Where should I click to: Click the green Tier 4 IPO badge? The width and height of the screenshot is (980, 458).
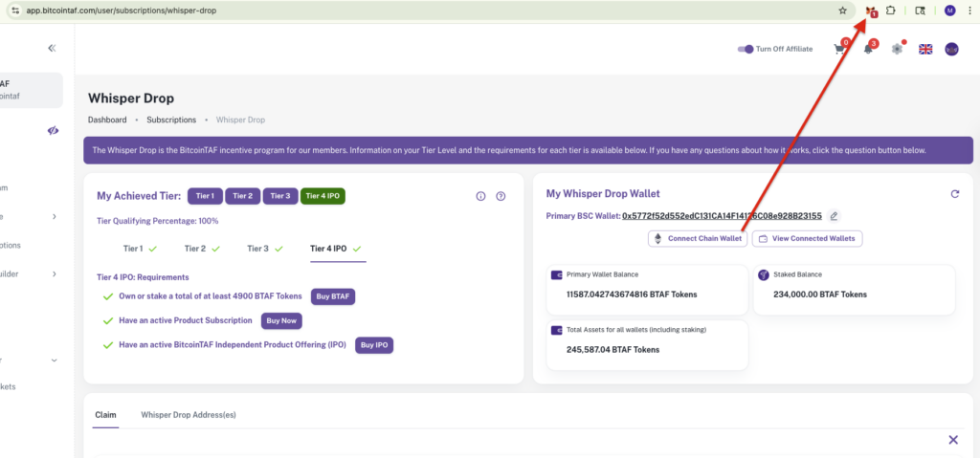pos(323,196)
